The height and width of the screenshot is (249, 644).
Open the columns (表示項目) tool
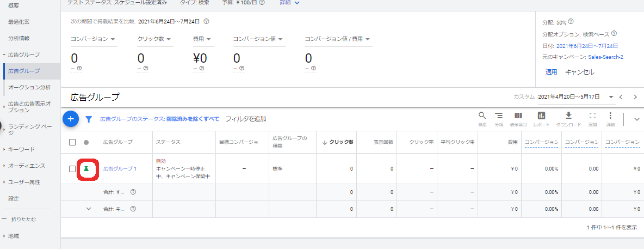pyautogui.click(x=518, y=116)
